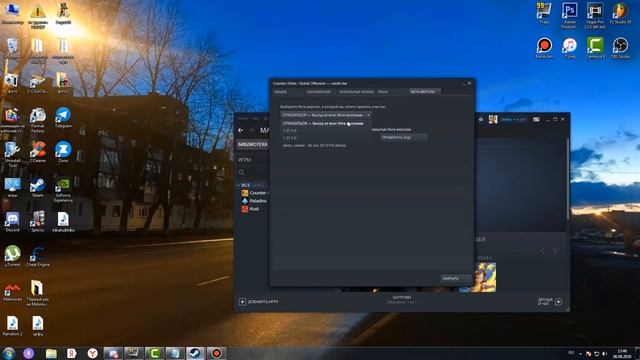Click the Add a Game plus button
This screenshot has height=360, width=640.
[242, 302]
